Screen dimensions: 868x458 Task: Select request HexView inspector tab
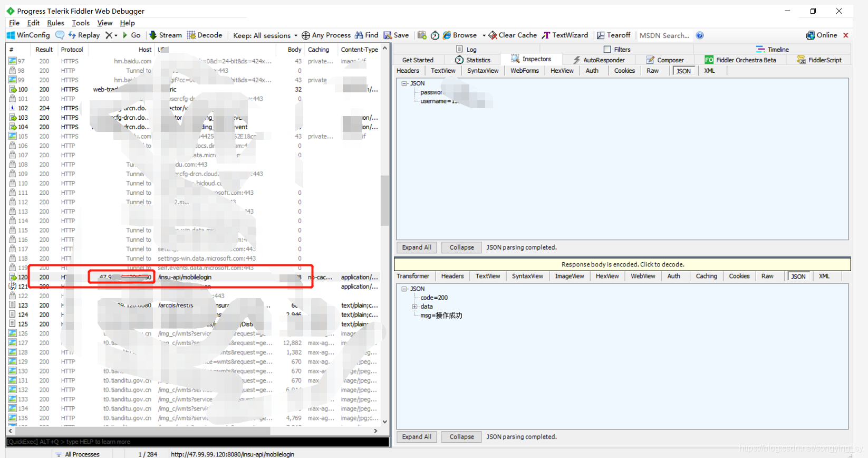pyautogui.click(x=562, y=71)
